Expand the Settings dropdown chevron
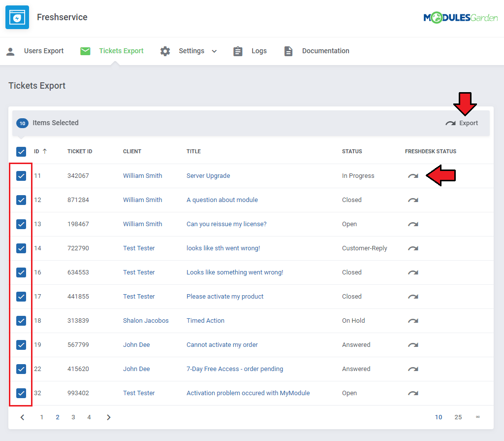 coord(214,51)
